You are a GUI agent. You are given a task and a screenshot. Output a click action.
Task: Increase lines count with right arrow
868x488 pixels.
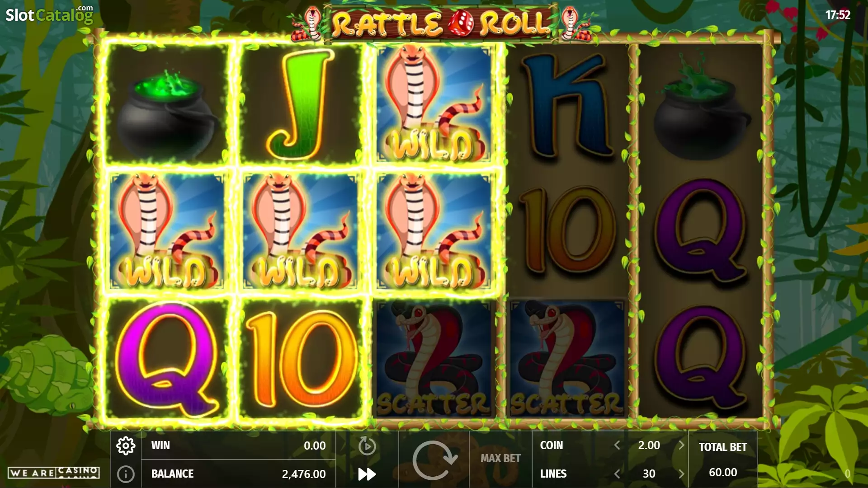pyautogui.click(x=681, y=474)
